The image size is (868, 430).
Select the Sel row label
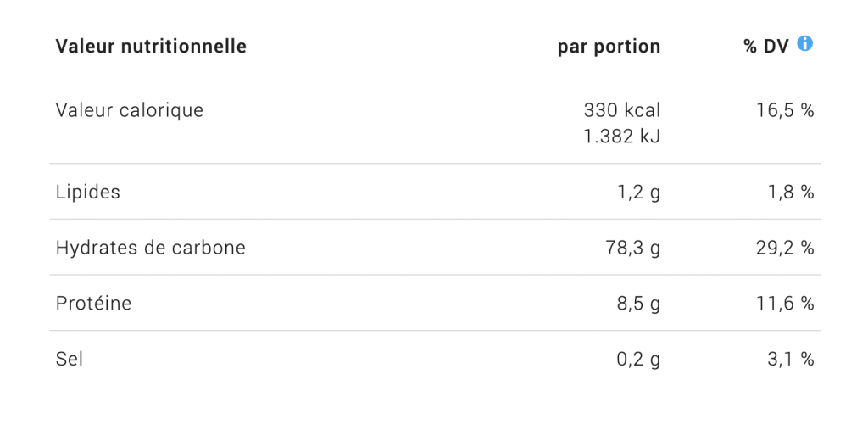[70, 359]
